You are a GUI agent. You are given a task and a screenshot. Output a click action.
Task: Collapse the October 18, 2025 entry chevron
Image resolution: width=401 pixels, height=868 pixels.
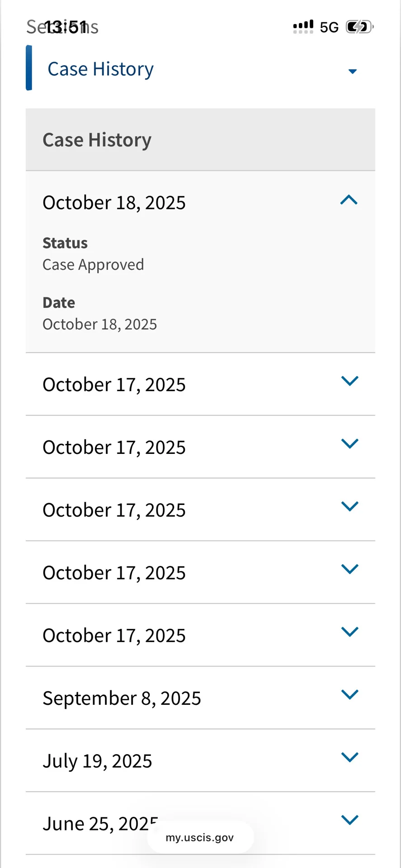[349, 200]
